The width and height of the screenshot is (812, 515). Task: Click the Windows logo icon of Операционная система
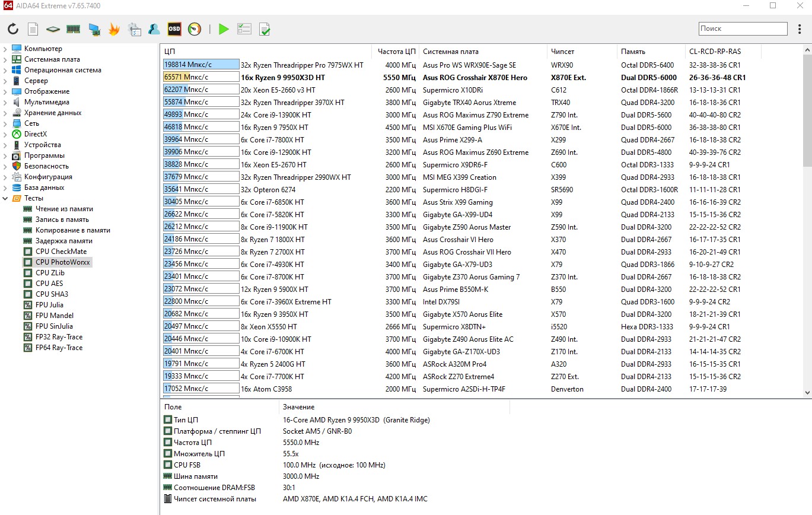coord(17,70)
